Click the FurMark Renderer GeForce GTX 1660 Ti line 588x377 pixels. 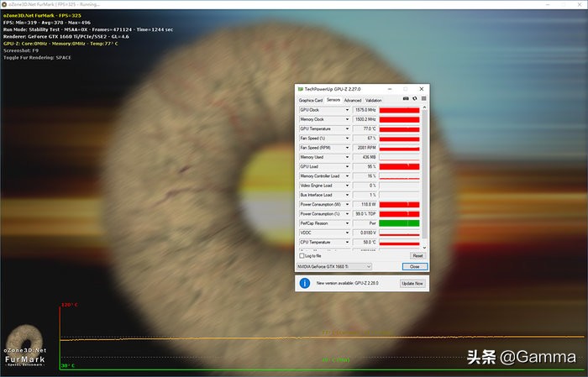(x=66, y=37)
